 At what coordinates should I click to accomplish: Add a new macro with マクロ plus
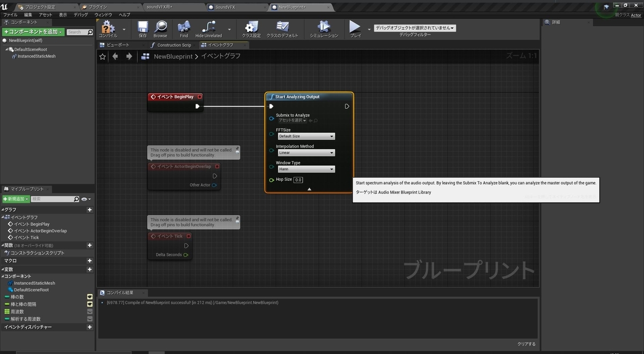pyautogui.click(x=90, y=260)
